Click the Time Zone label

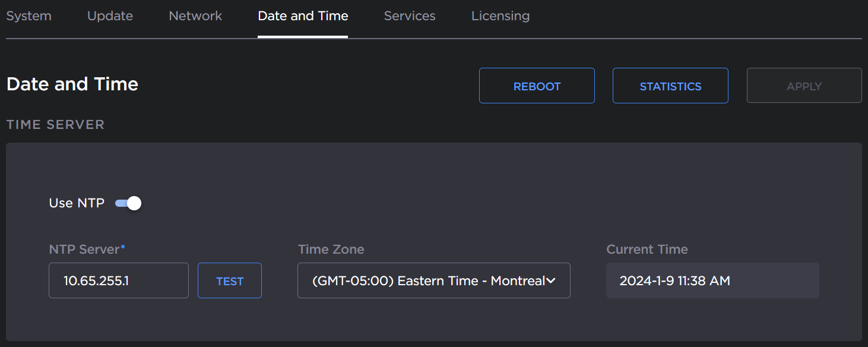coord(331,250)
